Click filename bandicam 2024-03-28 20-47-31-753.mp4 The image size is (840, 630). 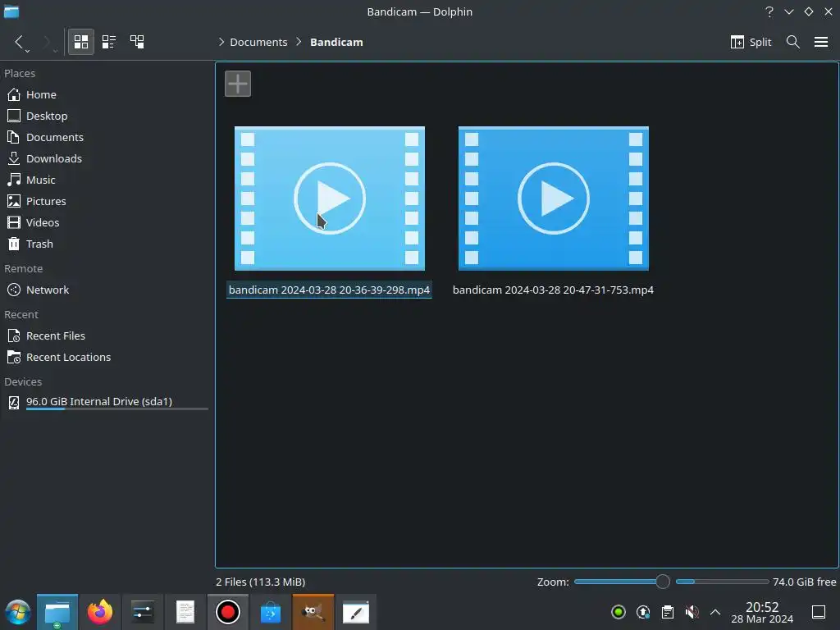click(x=553, y=290)
